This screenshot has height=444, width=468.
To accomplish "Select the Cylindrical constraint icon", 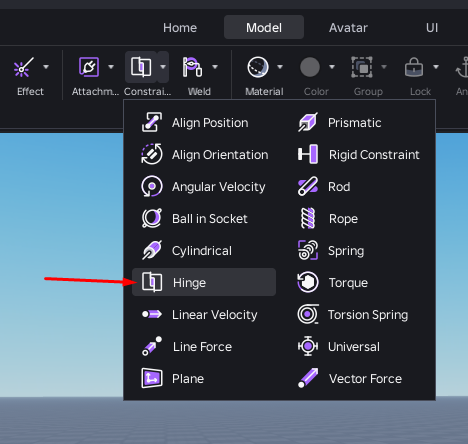I will 152,250.
